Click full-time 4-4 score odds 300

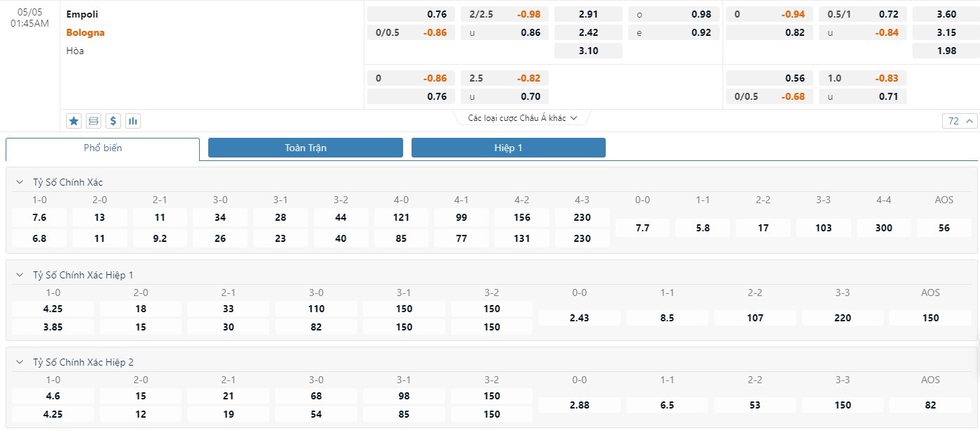[884, 228]
